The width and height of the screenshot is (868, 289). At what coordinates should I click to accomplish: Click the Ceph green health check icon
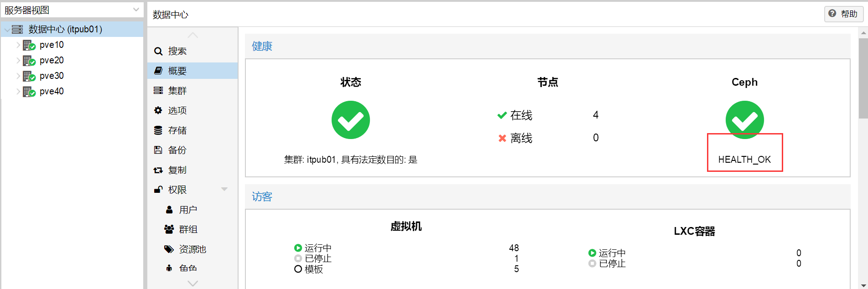click(744, 120)
